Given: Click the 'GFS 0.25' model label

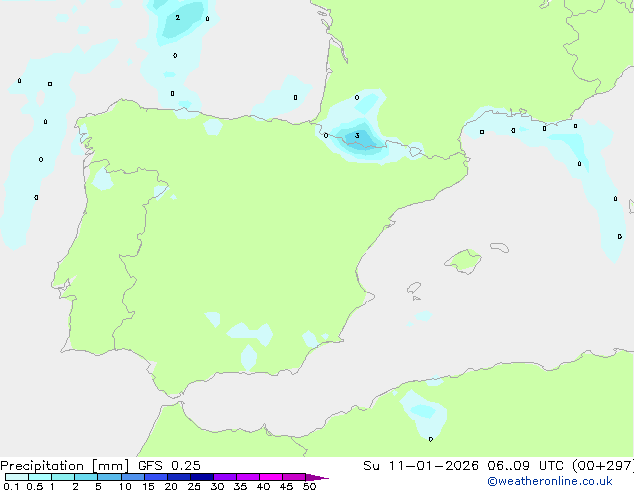Looking at the screenshot, I should (169, 466).
